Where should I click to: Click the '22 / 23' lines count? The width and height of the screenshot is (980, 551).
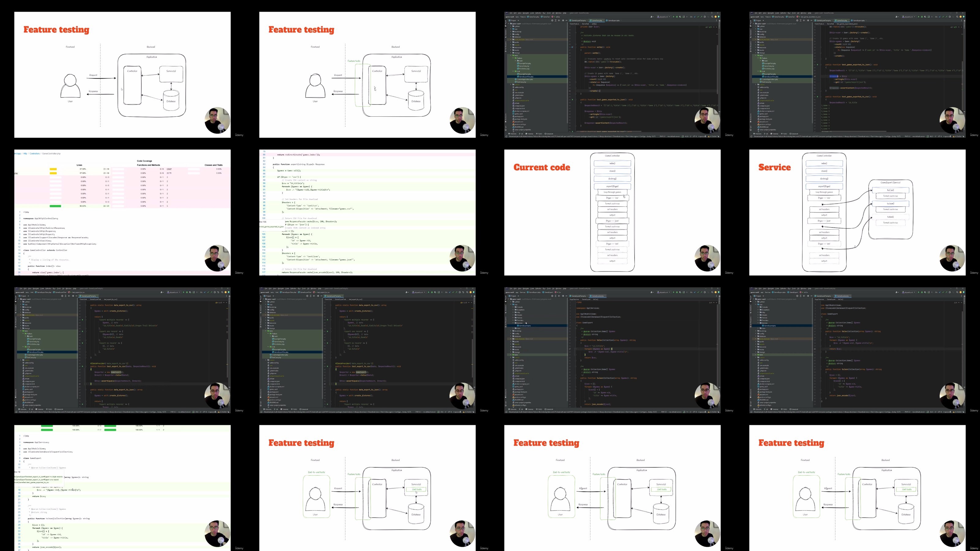click(x=106, y=206)
